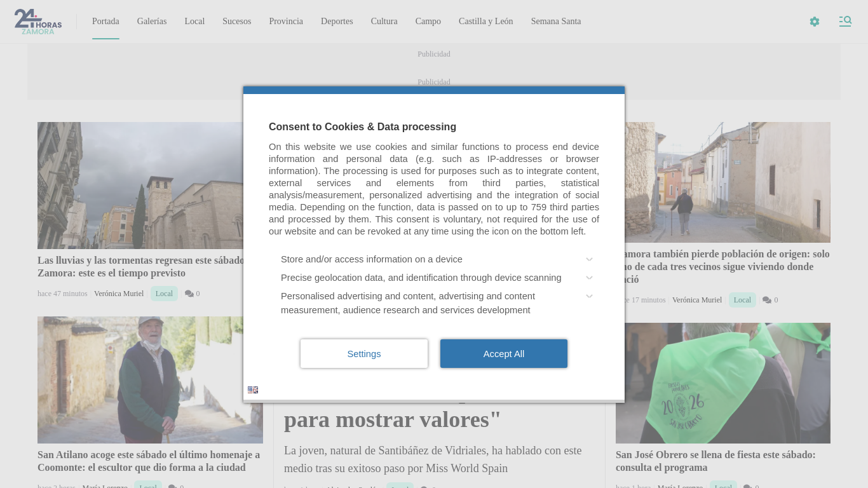The height and width of the screenshot is (488, 868).
Task: Open the church and cloudy sky thumbnail
Action: [140, 186]
